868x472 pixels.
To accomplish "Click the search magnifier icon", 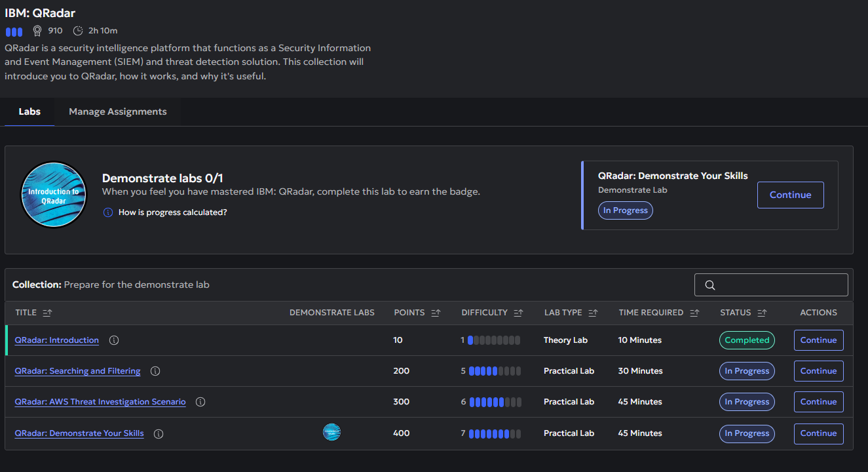I will click(x=709, y=285).
